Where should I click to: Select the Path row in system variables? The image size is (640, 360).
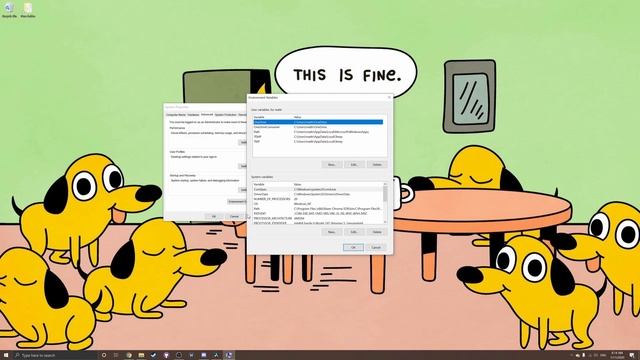[x=317, y=209]
